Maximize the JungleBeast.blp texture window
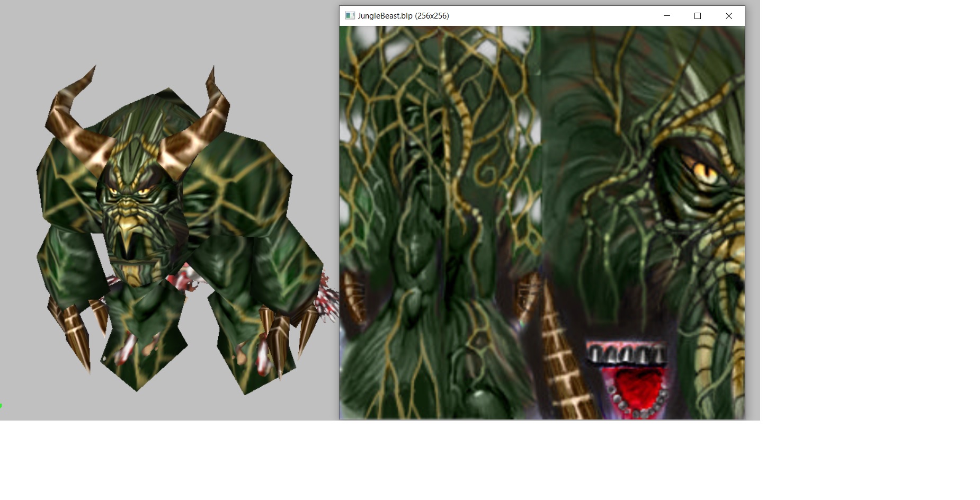The height and width of the screenshot is (500, 980). coord(698,16)
